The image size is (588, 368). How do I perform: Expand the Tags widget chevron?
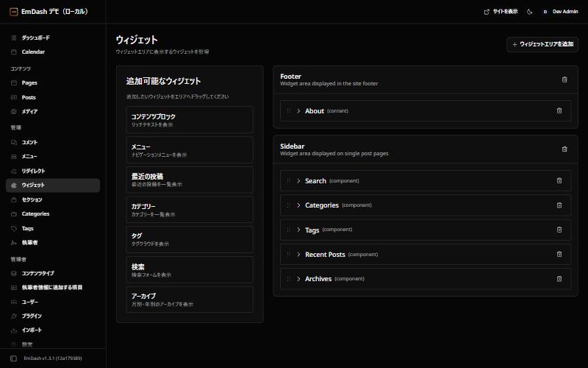[298, 230]
